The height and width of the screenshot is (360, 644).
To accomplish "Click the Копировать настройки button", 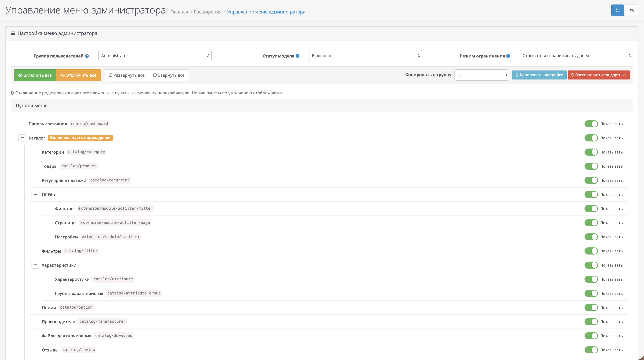I will pyautogui.click(x=539, y=75).
